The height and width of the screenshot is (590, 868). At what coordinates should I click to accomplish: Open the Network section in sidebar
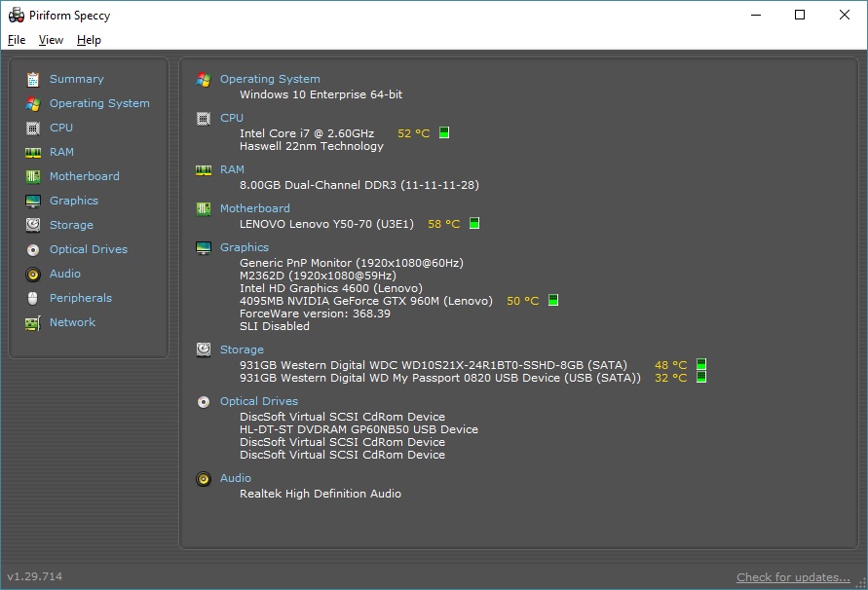coord(72,322)
